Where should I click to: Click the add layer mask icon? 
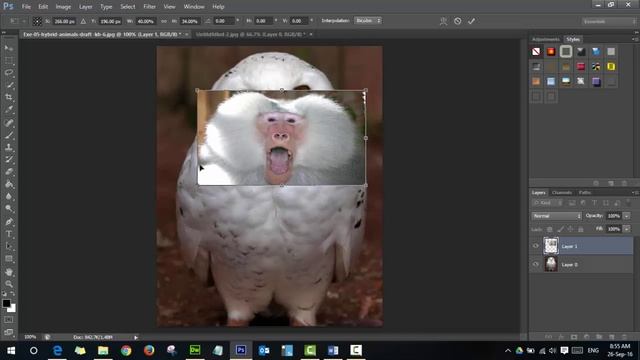coord(574,337)
